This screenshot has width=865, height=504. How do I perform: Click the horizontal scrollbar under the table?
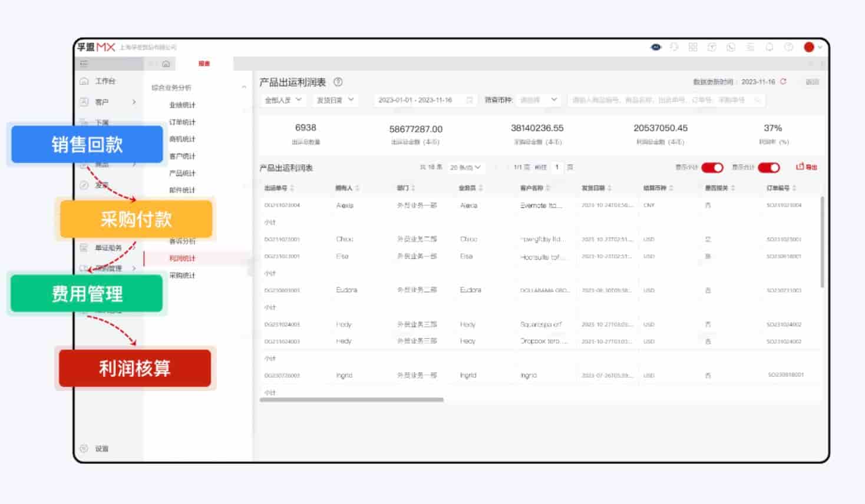[352, 400]
